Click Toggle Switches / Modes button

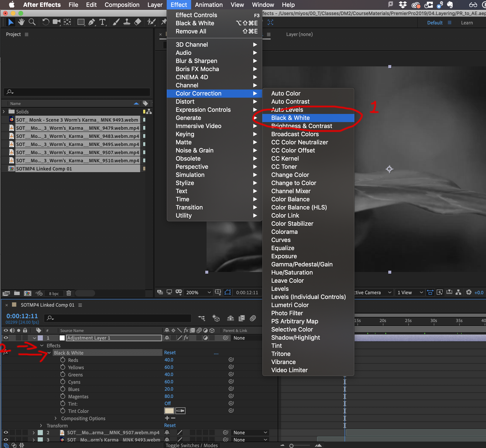pos(192,445)
